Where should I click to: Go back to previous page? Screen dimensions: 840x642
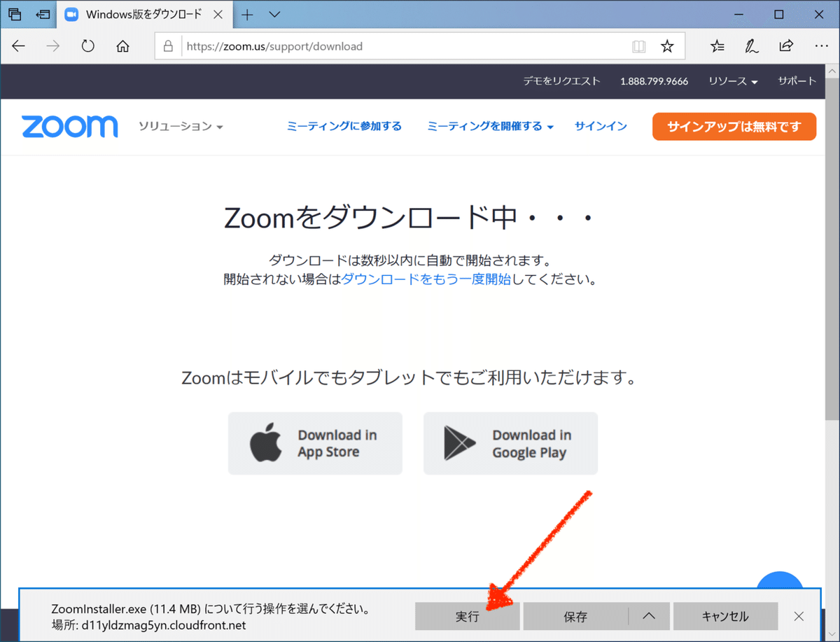point(18,46)
